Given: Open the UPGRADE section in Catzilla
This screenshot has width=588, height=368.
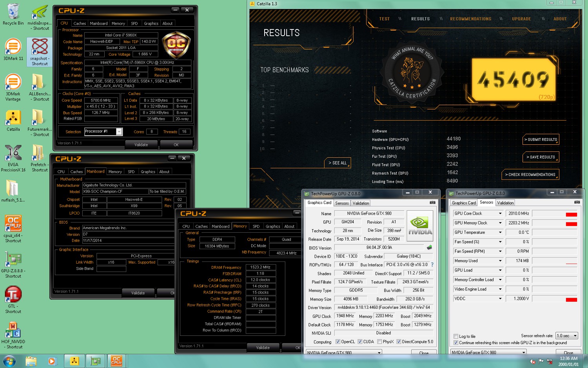Looking at the screenshot, I should [521, 19].
